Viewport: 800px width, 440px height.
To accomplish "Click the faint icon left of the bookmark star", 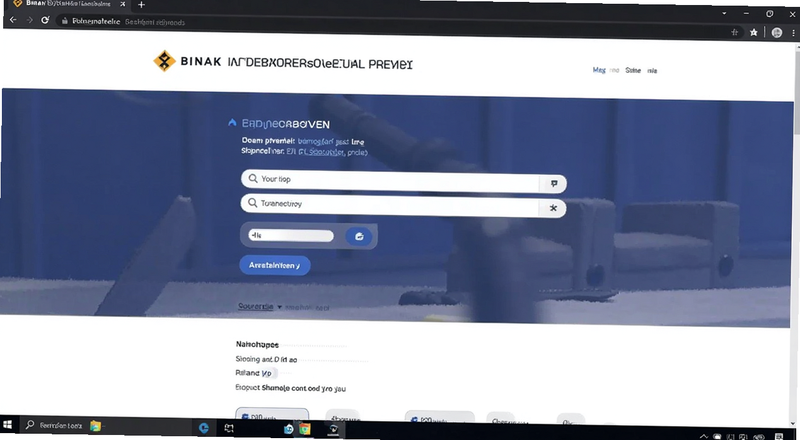I will (735, 32).
